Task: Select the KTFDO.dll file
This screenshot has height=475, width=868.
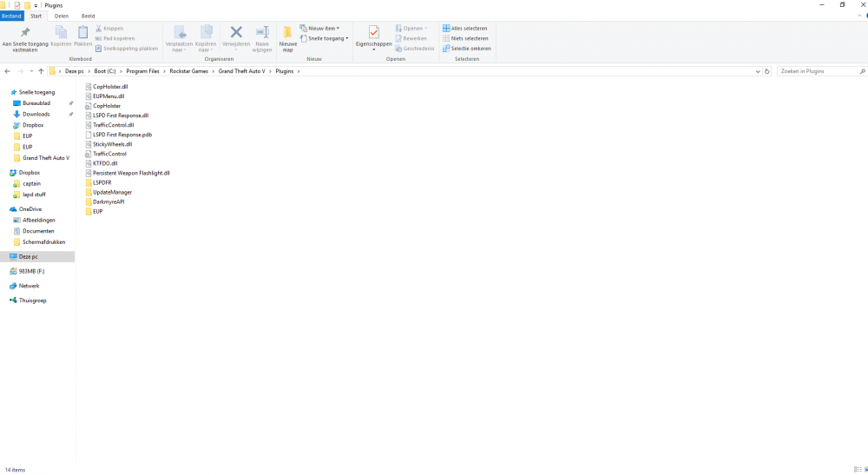Action: tap(105, 163)
